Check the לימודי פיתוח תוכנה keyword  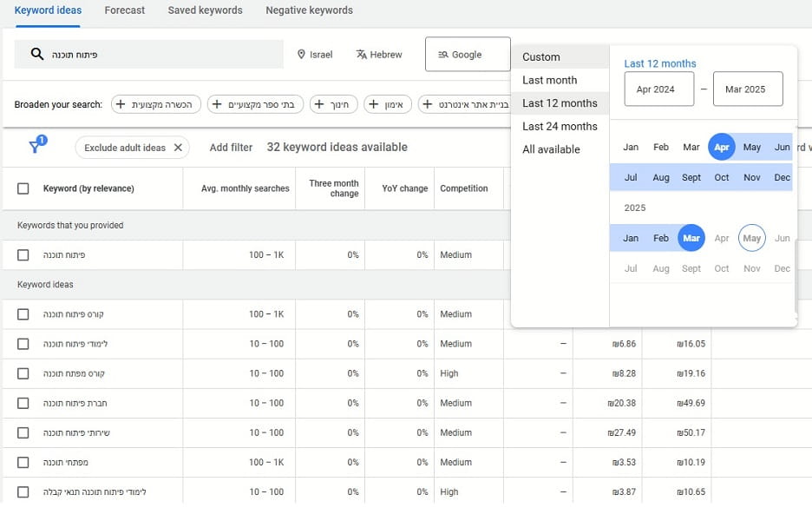(23, 344)
